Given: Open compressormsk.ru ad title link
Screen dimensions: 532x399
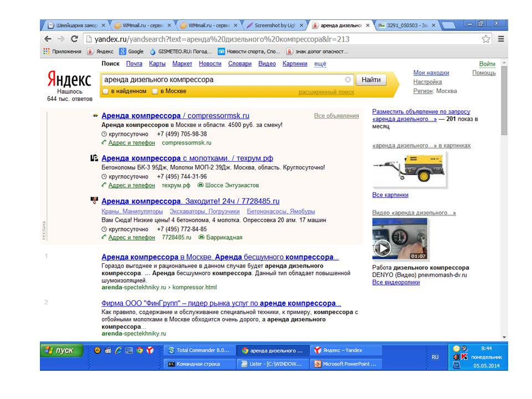Looking at the screenshot, I should tap(175, 116).
